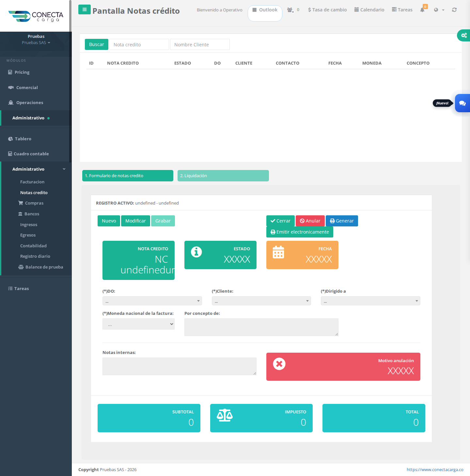Click the Generar button
The height and width of the screenshot is (476, 470).
click(x=342, y=221)
